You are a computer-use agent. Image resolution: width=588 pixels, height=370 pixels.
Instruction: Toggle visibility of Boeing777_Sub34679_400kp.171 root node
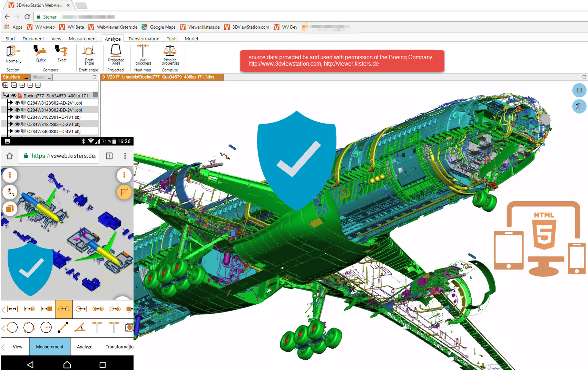tap(14, 96)
